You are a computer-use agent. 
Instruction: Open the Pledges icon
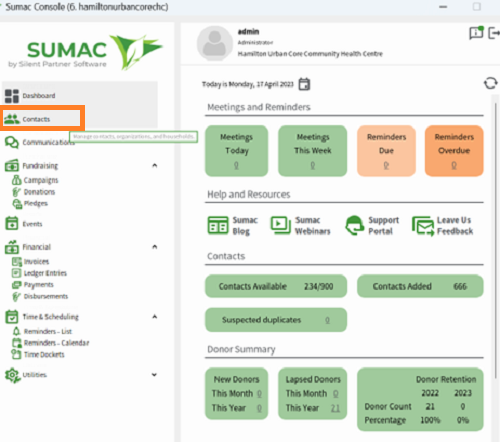pos(17,203)
